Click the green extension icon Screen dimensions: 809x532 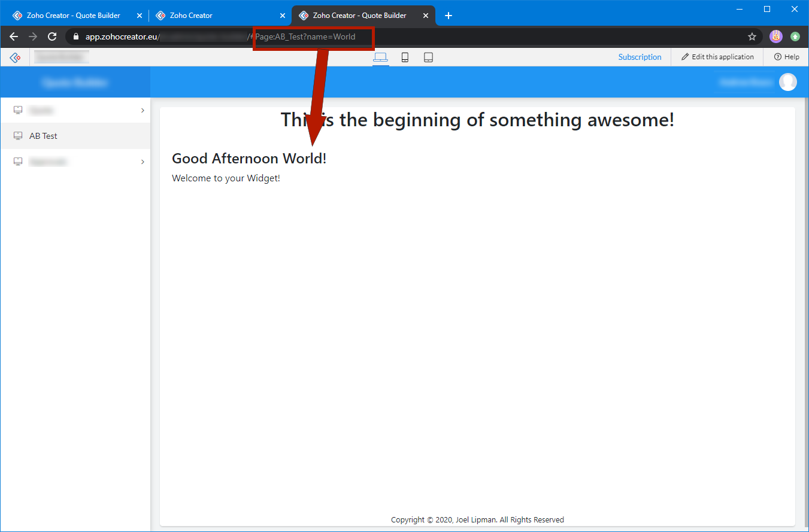795,37
